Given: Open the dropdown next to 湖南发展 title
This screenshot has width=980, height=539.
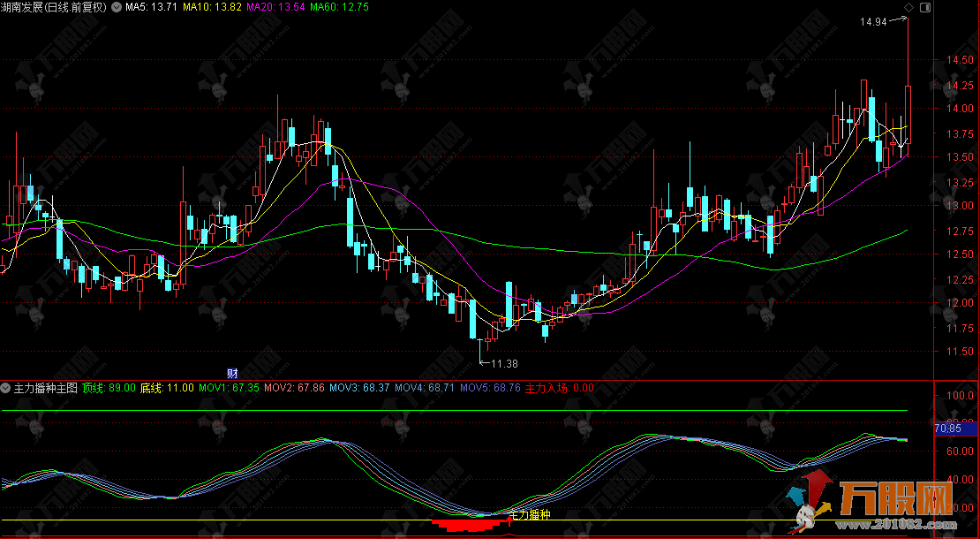Looking at the screenshot, I should [116, 7].
